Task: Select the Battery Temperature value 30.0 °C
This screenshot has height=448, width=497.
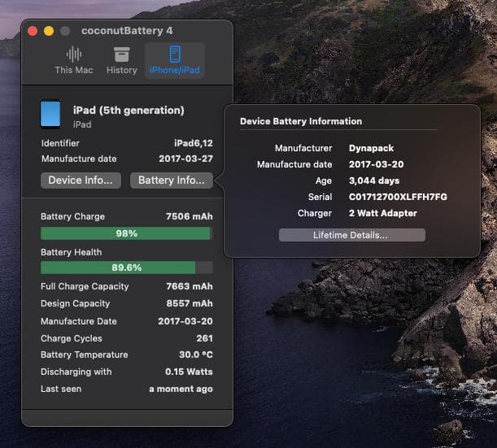Action: click(x=196, y=354)
